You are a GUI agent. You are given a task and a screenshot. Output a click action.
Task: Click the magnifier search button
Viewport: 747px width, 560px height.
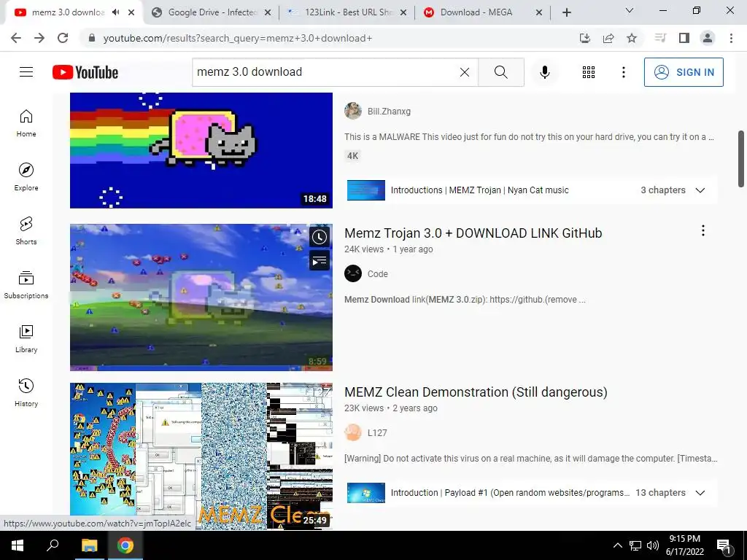click(500, 72)
